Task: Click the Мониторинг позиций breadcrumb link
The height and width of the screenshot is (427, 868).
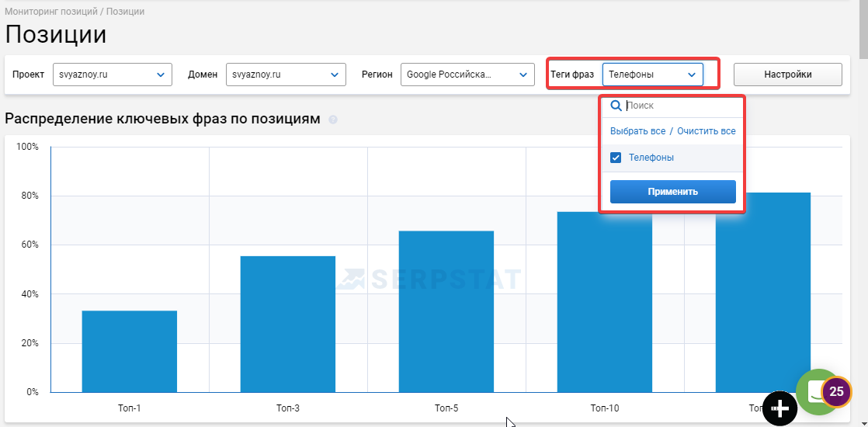Action: coord(51,11)
